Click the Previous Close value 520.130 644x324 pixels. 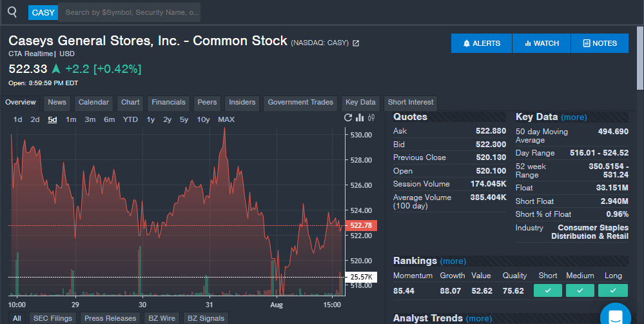click(x=491, y=157)
